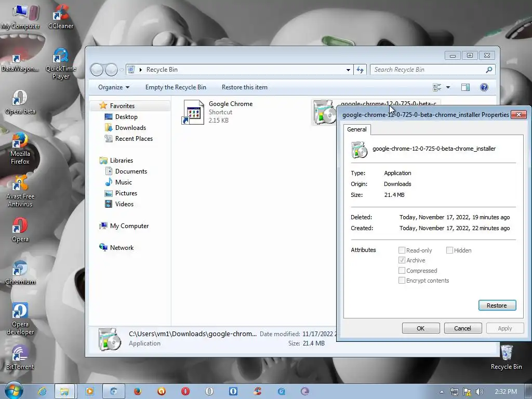Viewport: 532px width, 399px height.
Task: Launch Mozilla Firefox desktop shortcut
Action: tap(20, 149)
